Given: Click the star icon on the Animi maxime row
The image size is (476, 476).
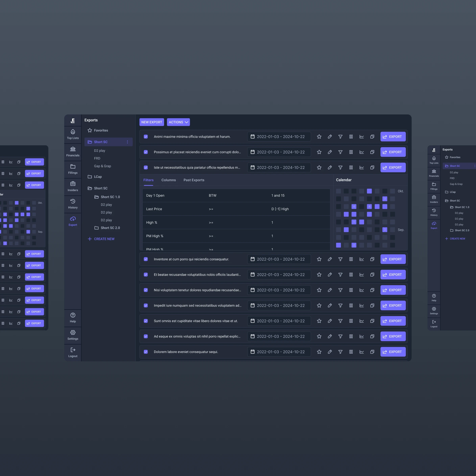Looking at the screenshot, I should pos(319,136).
